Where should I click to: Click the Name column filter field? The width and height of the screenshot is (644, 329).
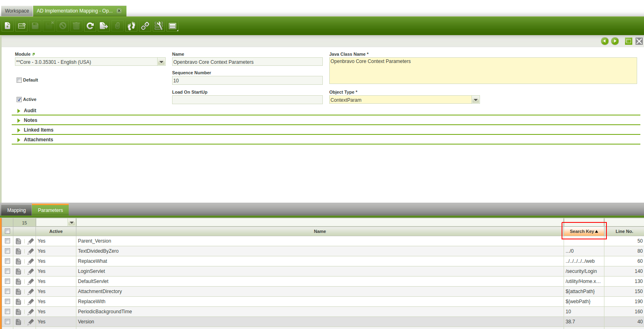point(320,223)
